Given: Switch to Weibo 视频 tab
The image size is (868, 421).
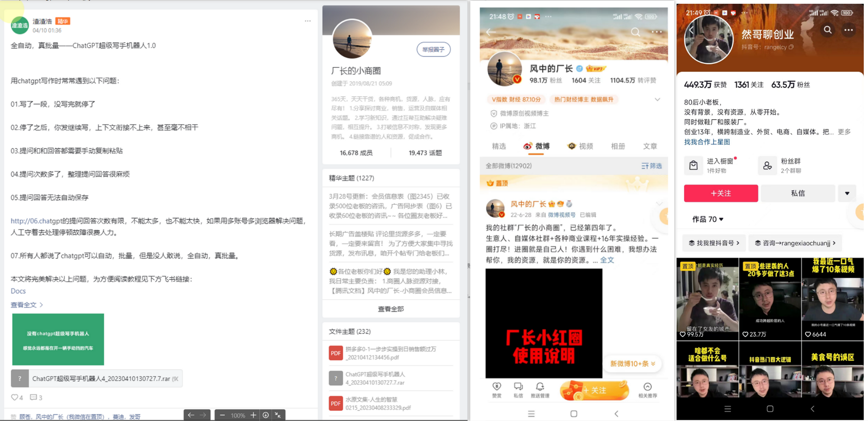Looking at the screenshot, I should click(580, 146).
